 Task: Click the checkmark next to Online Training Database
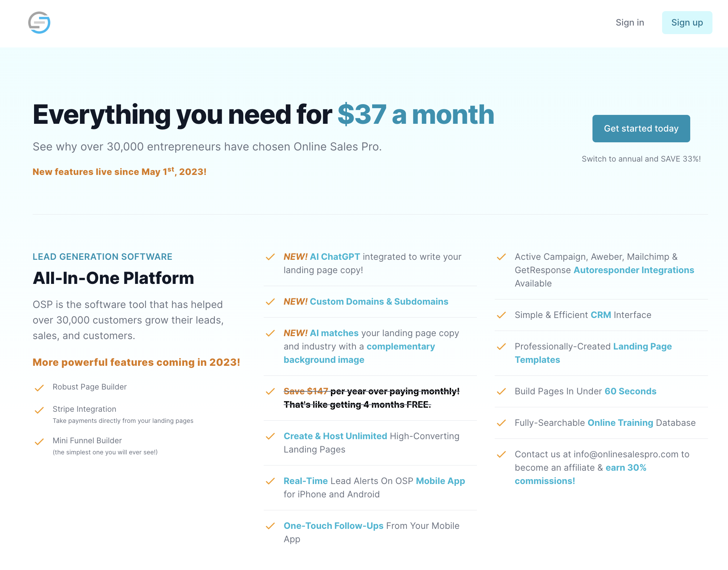(x=501, y=423)
